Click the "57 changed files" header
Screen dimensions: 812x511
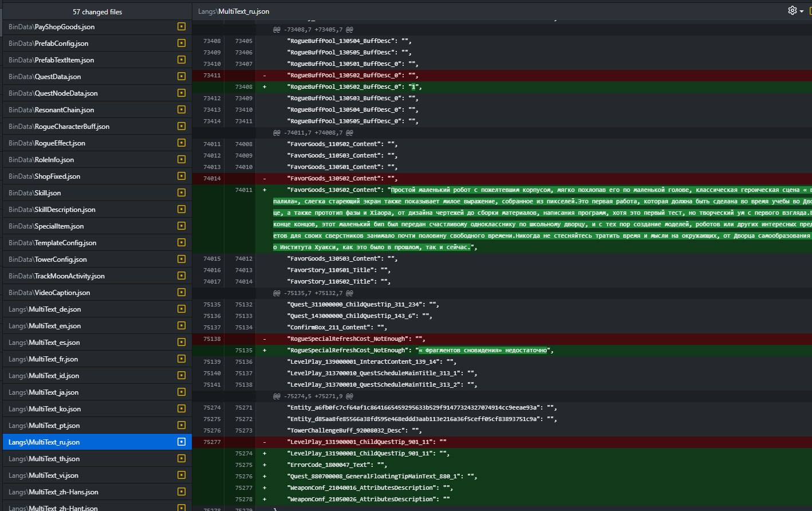(97, 11)
